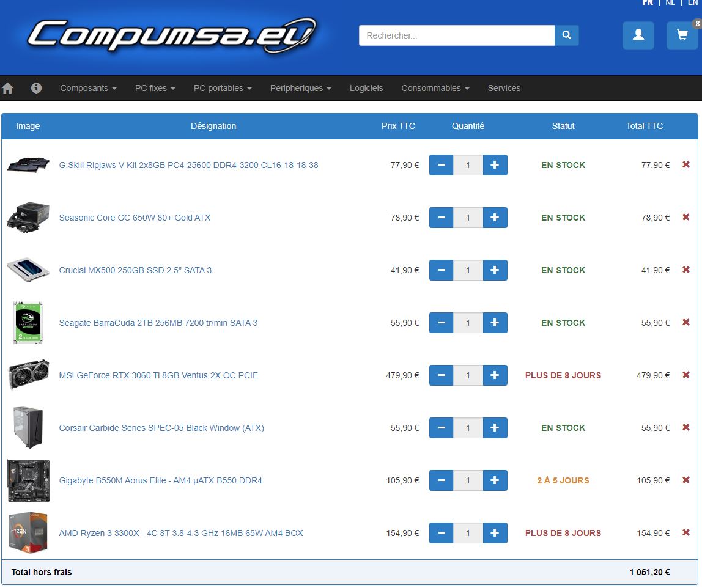Open Crucial MX500 250GB SSD product link

[x=135, y=270]
